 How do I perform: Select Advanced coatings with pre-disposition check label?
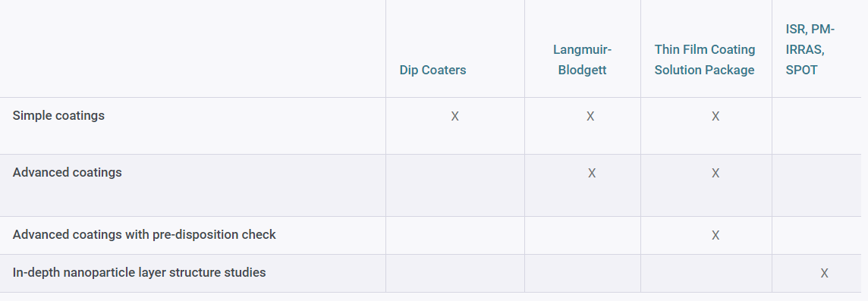pos(144,234)
